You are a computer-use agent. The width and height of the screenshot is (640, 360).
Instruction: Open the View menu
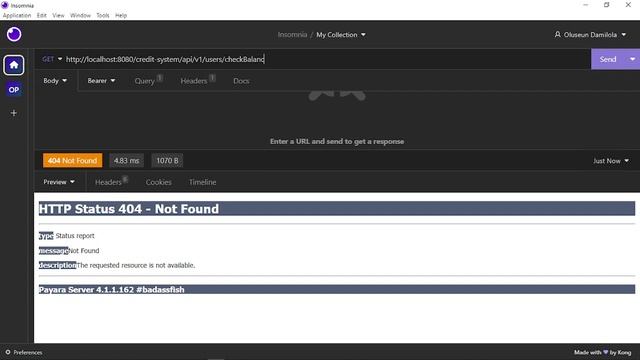pyautogui.click(x=58, y=16)
